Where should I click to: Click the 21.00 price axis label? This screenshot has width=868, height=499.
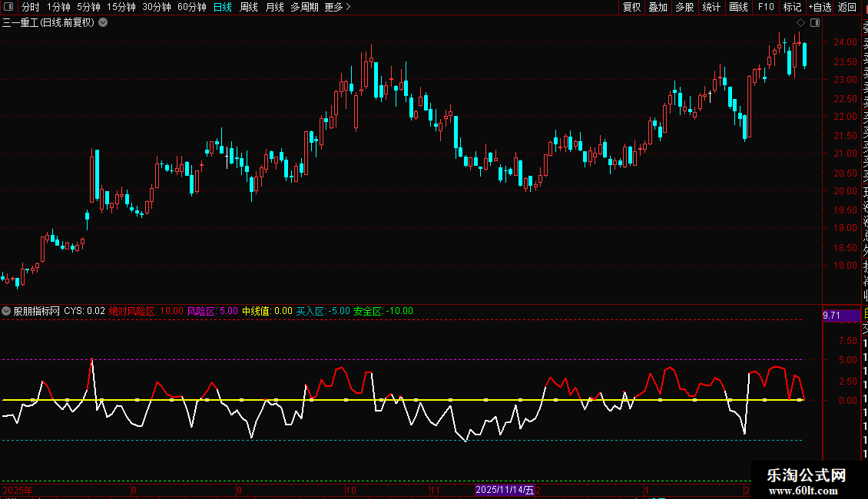(x=845, y=154)
